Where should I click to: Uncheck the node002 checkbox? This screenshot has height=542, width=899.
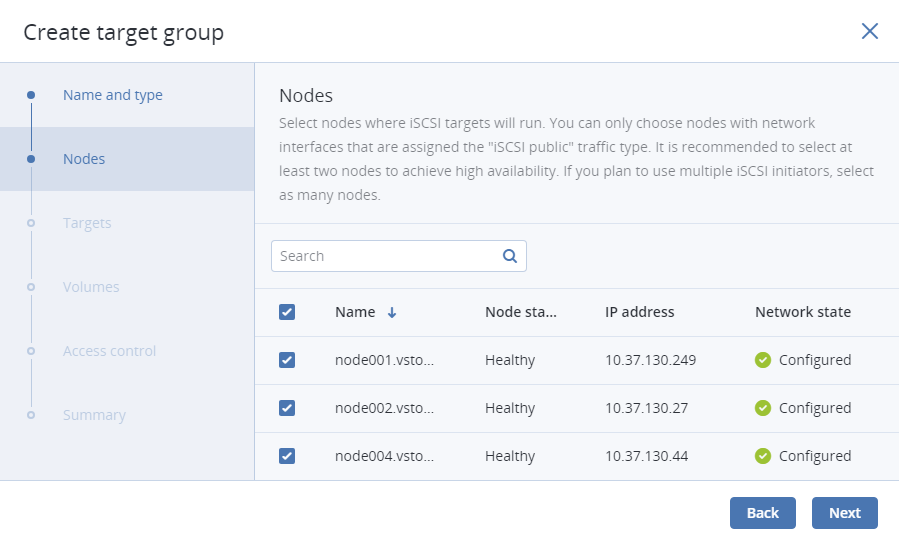click(287, 408)
